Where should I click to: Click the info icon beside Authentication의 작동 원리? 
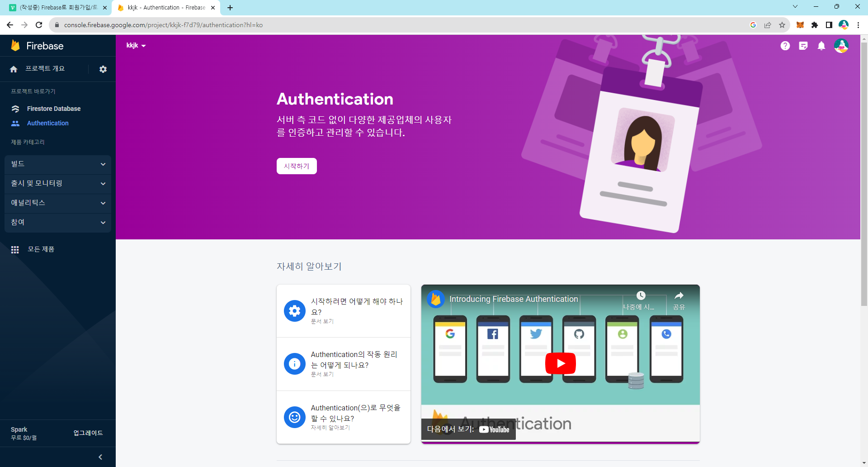[295, 364]
